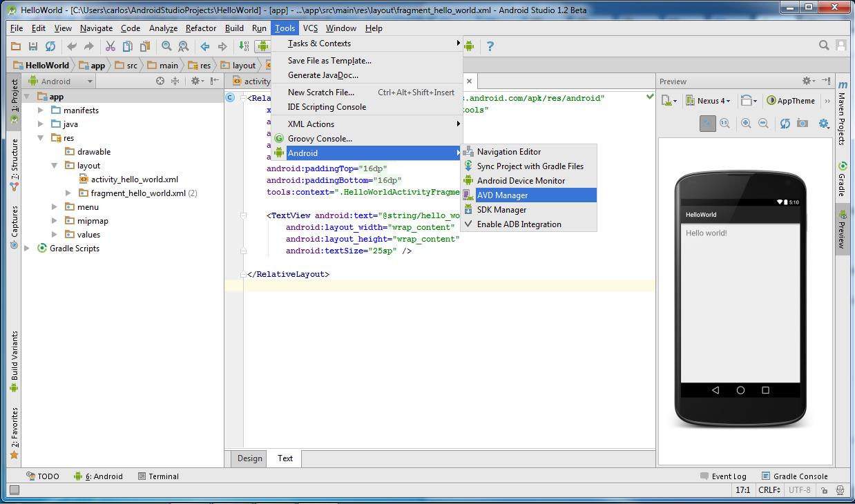Refresh the layout preview

[785, 124]
